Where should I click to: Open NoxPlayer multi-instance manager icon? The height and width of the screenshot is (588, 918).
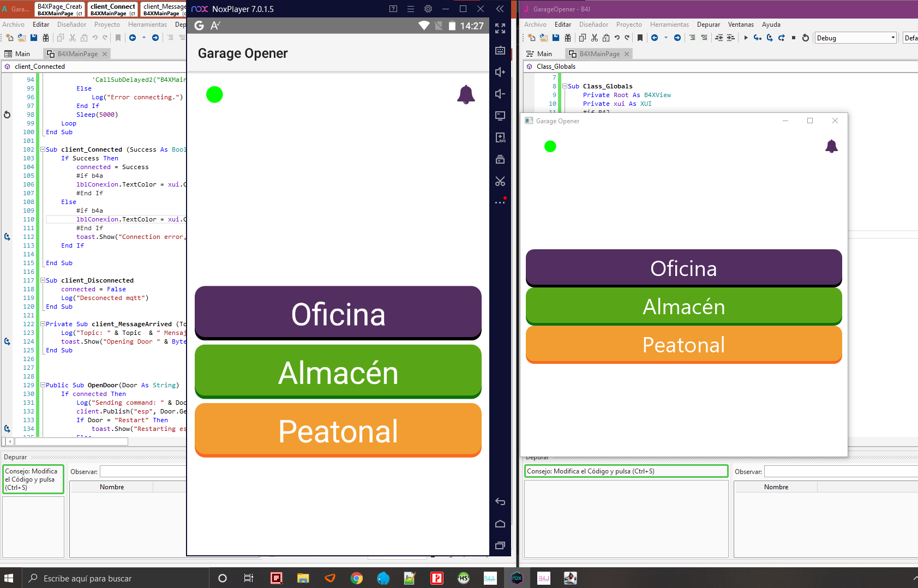click(x=500, y=159)
